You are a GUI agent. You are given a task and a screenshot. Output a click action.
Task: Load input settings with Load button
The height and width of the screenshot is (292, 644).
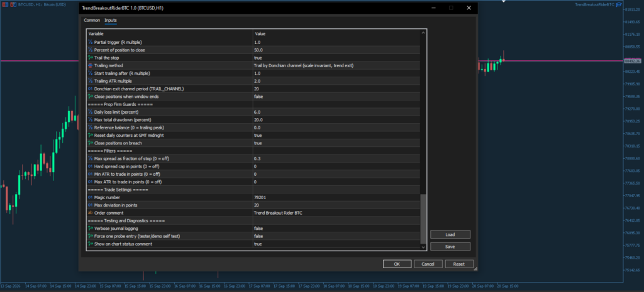tap(450, 235)
